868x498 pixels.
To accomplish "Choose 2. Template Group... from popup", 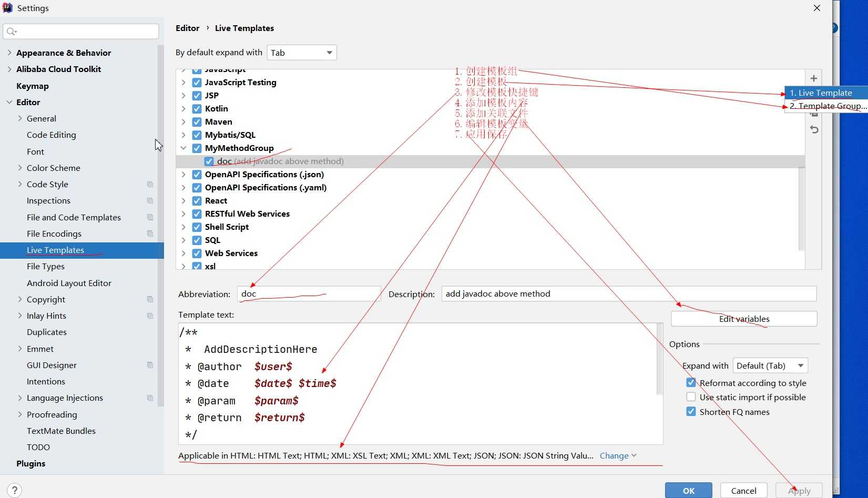I will 825,106.
